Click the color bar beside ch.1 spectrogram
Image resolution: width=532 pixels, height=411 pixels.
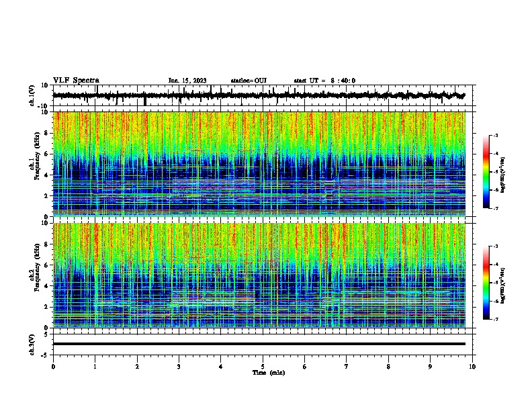coord(486,172)
